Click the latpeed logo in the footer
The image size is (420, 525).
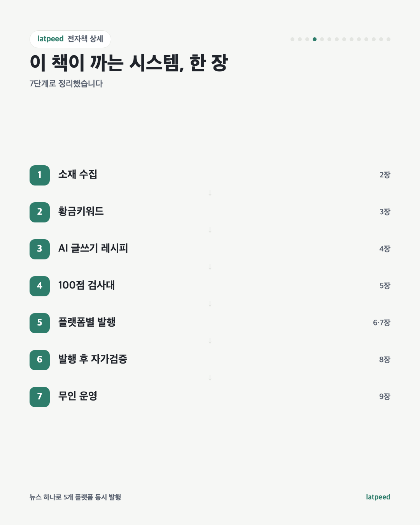pyautogui.click(x=378, y=497)
